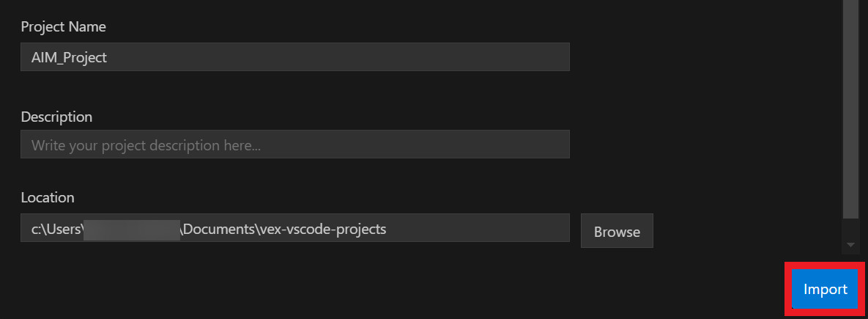The image size is (868, 319).
Task: Focus the Description input field
Action: click(294, 145)
